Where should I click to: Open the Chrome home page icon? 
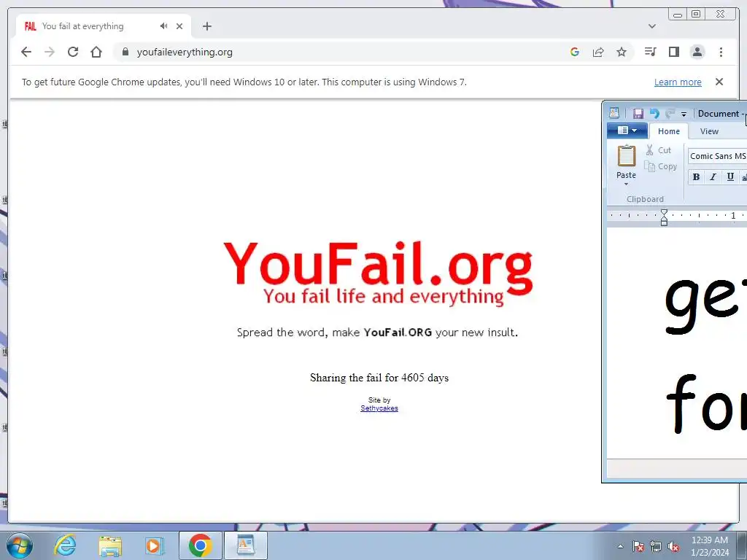(96, 52)
